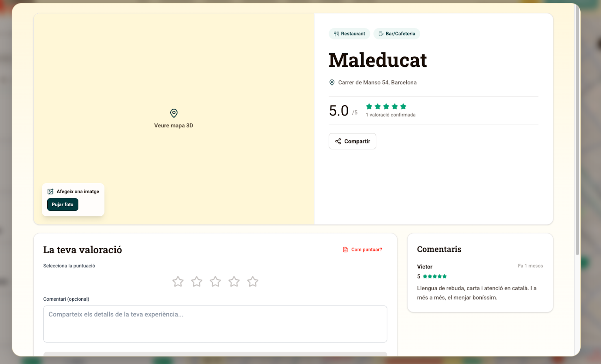Select the fourth rating star
Viewport: 601px width, 364px height.
pos(234,281)
